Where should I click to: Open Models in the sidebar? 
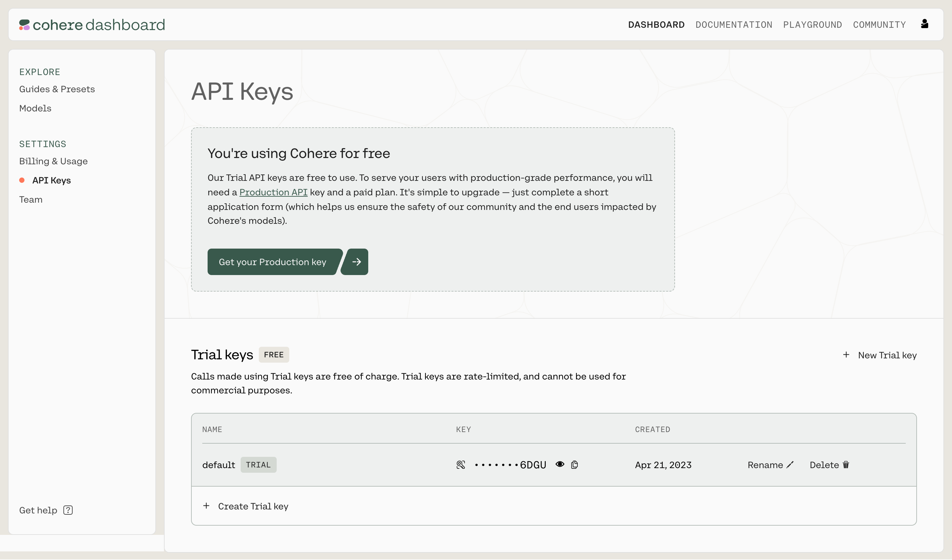[x=35, y=108]
